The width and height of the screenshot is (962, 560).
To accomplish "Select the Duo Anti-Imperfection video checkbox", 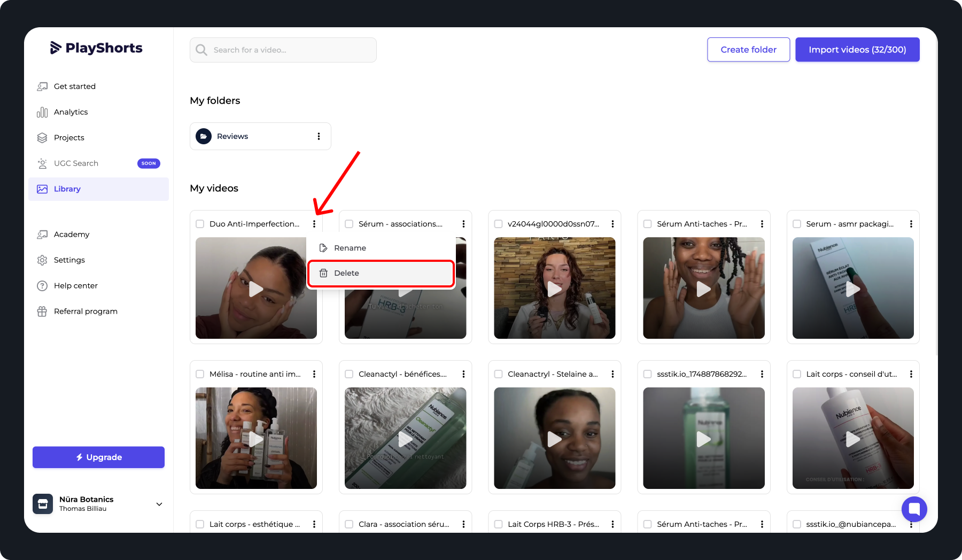I will pyautogui.click(x=200, y=224).
